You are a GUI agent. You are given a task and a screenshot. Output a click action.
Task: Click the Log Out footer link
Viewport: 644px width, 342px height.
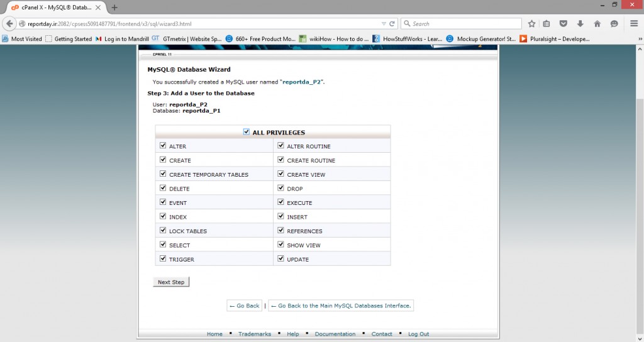[418, 334]
